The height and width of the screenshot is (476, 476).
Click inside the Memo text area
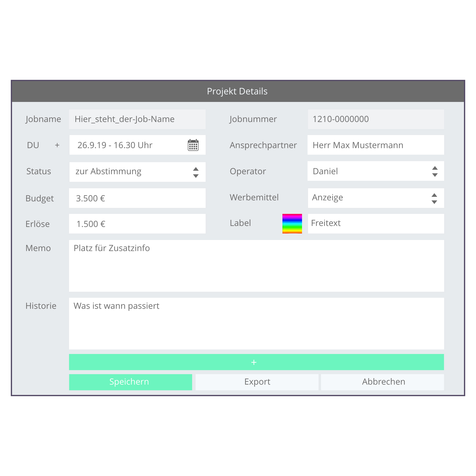click(256, 266)
